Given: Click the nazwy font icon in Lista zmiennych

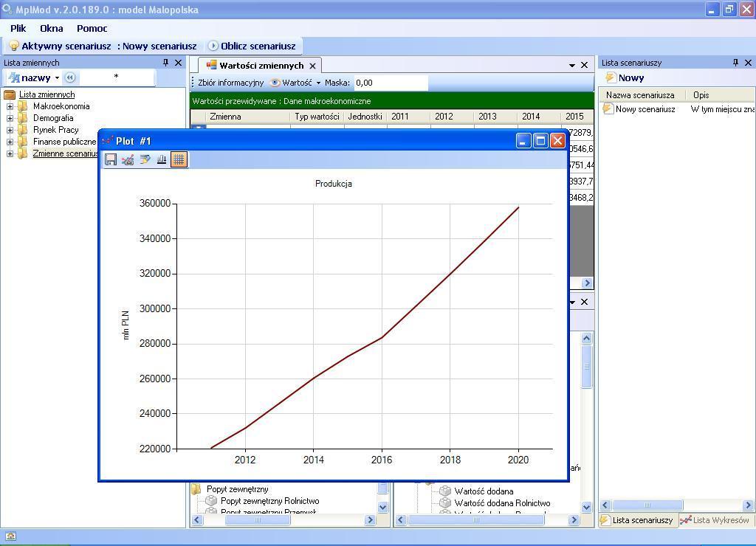Looking at the screenshot, I should pyautogui.click(x=14, y=77).
